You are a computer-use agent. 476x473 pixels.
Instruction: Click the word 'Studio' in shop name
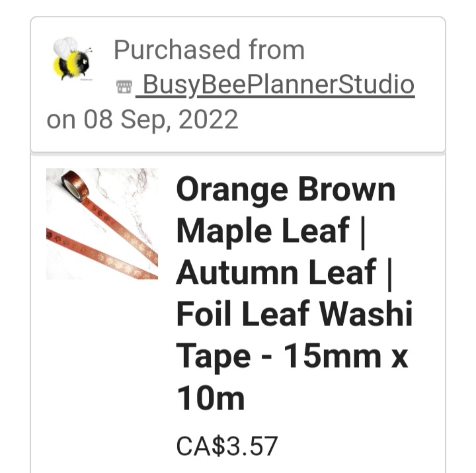tap(376, 84)
